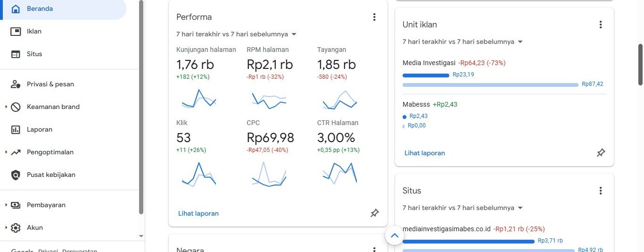This screenshot has height=252, width=644.
Task: Open Pusat kebijakan shield icon
Action: tap(16, 175)
